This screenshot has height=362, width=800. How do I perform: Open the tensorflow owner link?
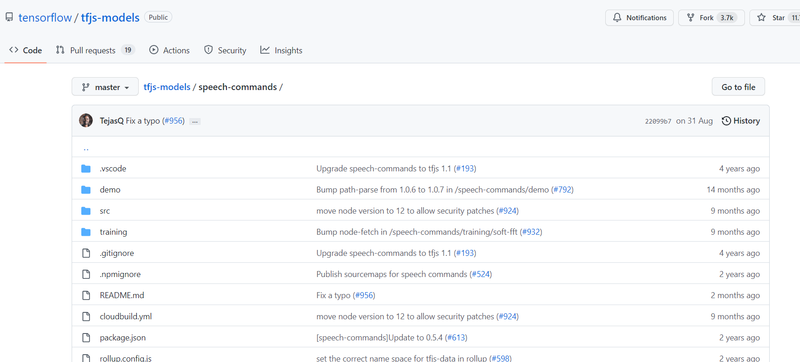coord(45,18)
